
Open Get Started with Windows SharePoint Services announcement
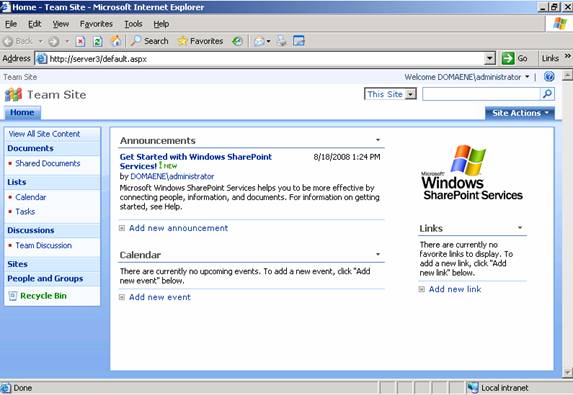click(196, 162)
